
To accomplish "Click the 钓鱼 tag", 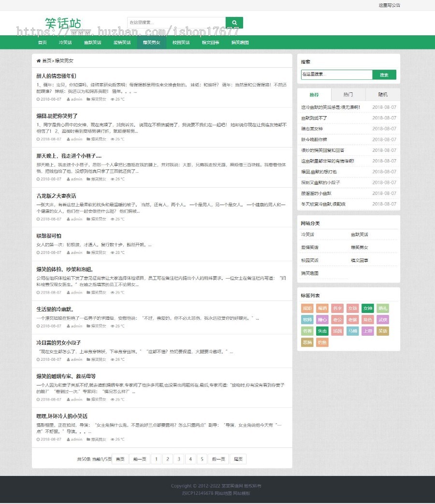I will (x=322, y=342).
